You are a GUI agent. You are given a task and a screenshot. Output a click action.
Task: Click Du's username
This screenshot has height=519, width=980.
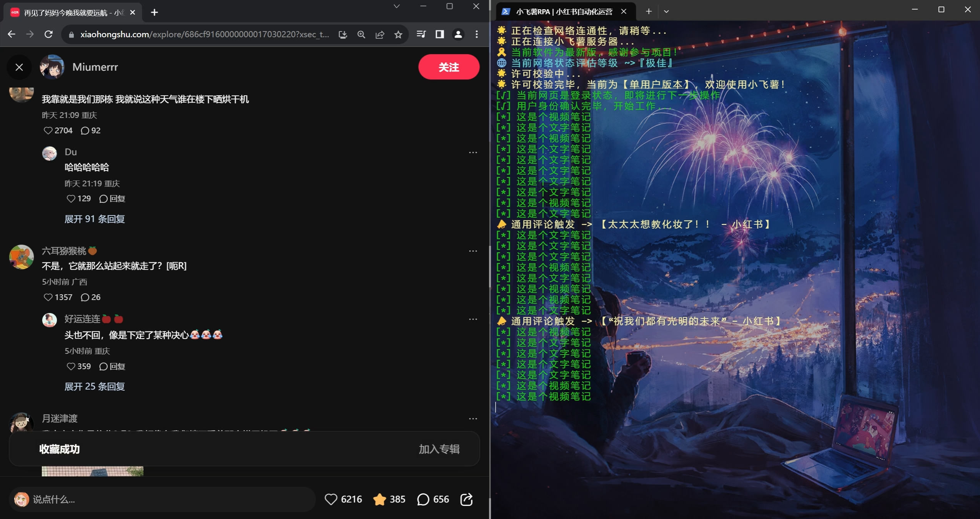(x=71, y=152)
